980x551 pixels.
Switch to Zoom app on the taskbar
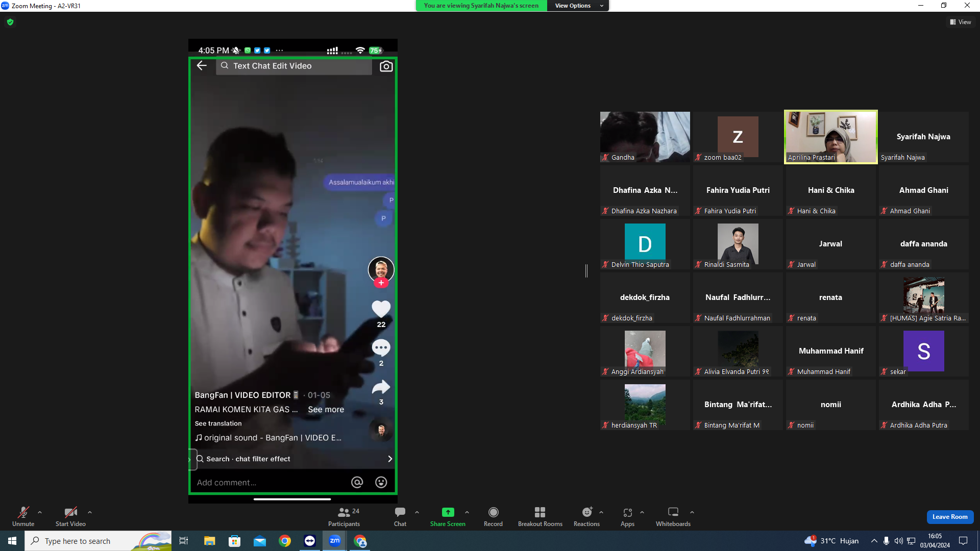(x=335, y=541)
